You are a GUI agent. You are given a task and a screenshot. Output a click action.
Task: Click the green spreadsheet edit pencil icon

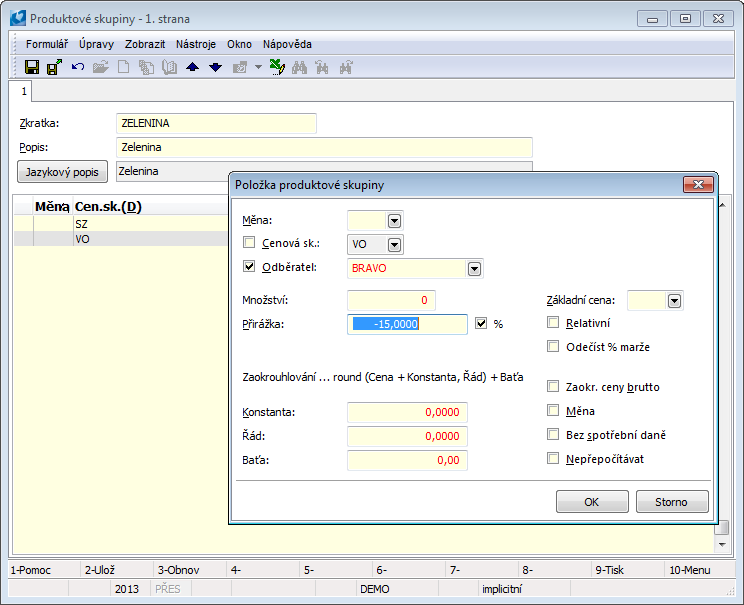[x=278, y=67]
